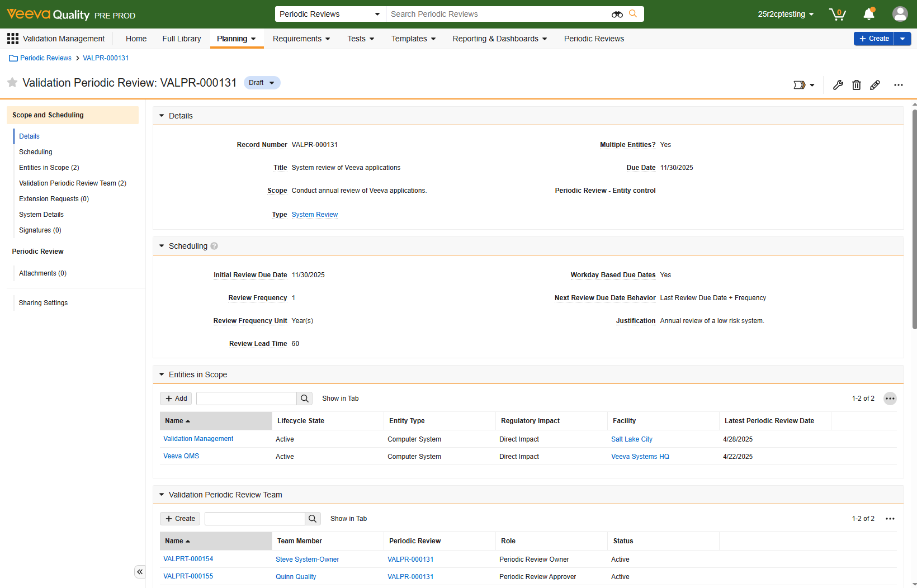Image resolution: width=917 pixels, height=588 pixels.
Task: Collapse the Entities in Scope section
Action: pos(162,374)
